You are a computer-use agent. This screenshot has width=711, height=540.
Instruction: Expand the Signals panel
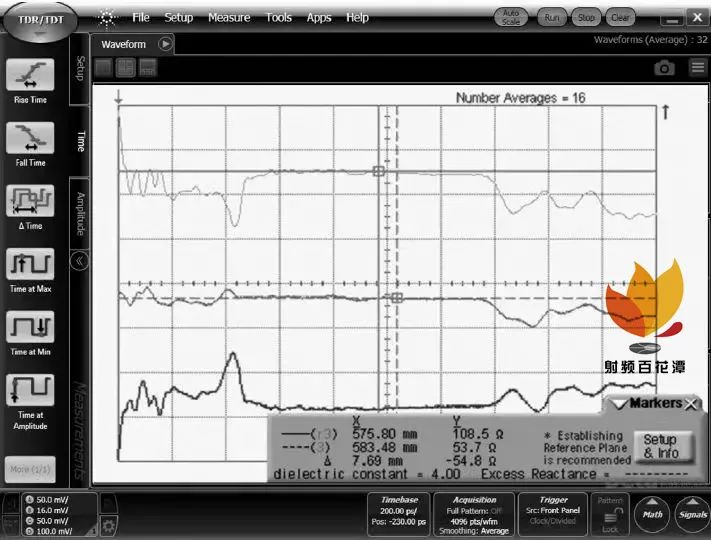coord(692,513)
